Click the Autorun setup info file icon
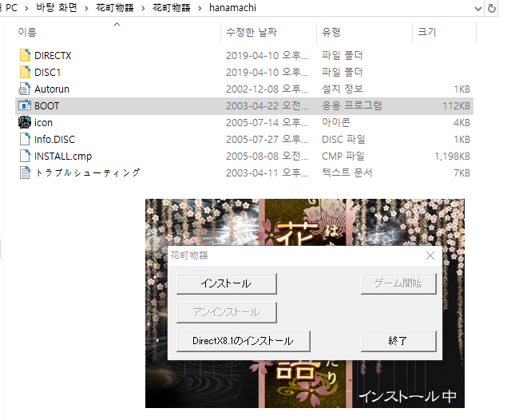This screenshot has height=420, width=507. click(25, 89)
